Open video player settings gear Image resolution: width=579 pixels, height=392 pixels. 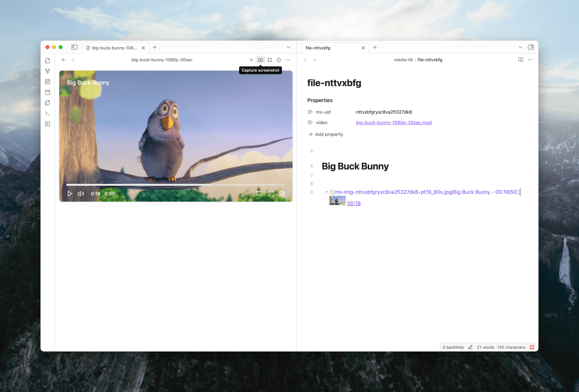click(x=282, y=194)
